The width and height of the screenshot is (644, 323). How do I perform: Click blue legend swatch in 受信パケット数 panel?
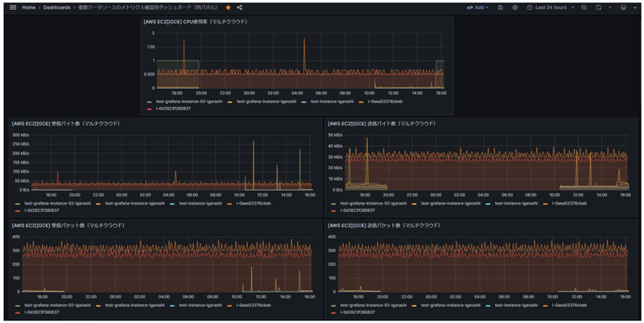(x=172, y=306)
